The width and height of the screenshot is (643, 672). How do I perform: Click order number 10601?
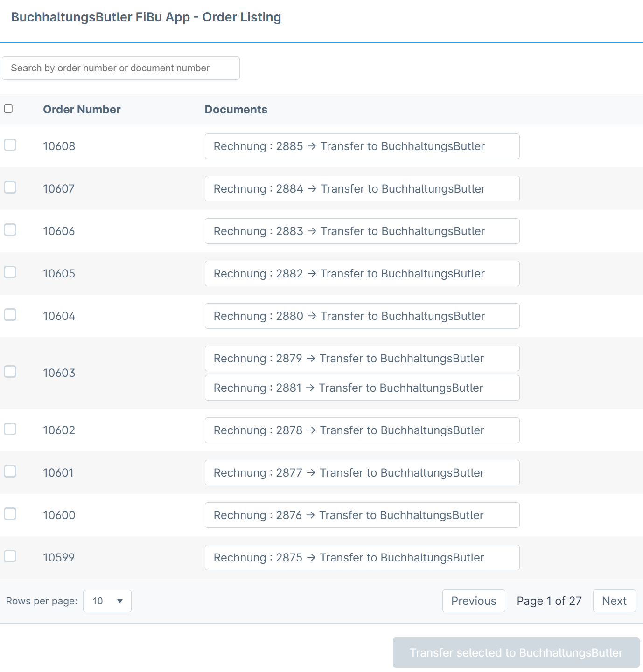click(58, 473)
